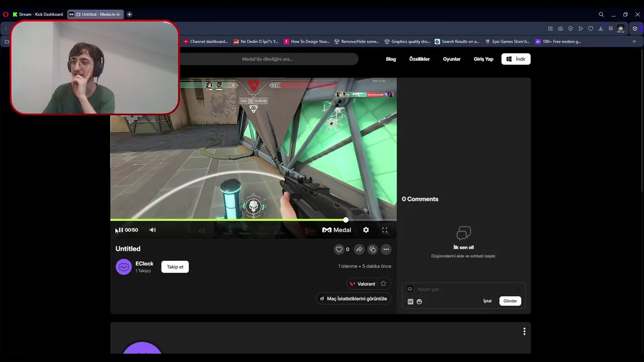The height and width of the screenshot is (362, 644).
Task: Open Oyunlar in the top navigation
Action: (x=452, y=59)
